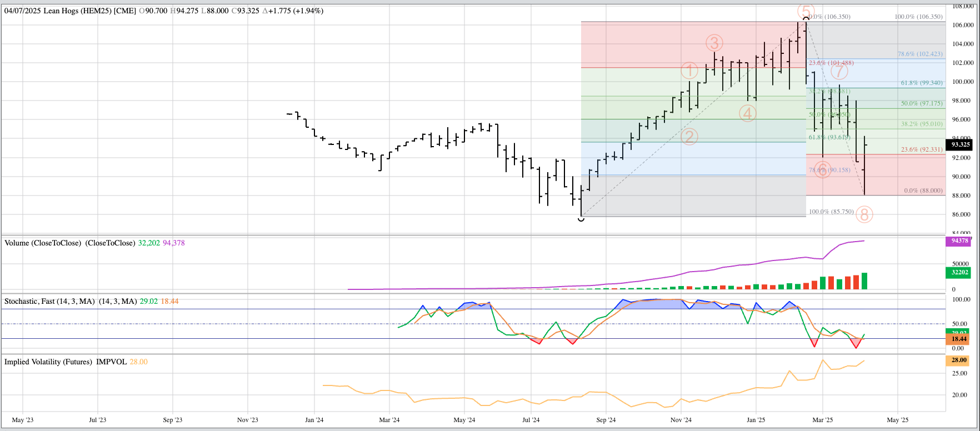Screen dimensions: 980x431
Task: Click the latest green volume bar
Action: click(x=864, y=281)
